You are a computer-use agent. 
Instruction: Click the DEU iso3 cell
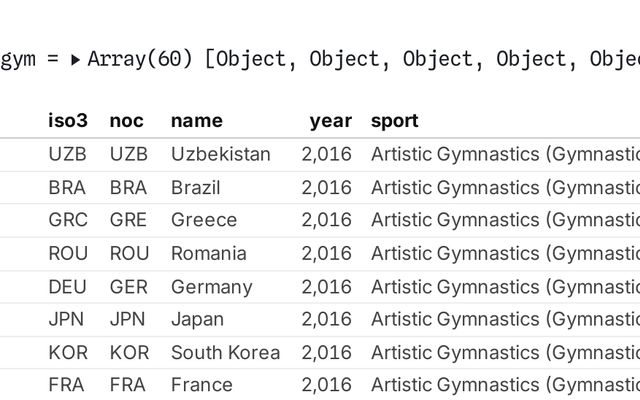[68, 287]
